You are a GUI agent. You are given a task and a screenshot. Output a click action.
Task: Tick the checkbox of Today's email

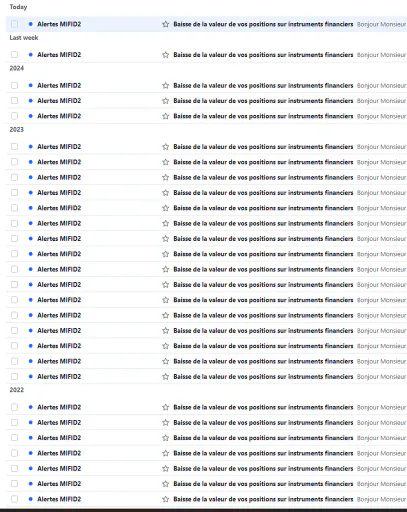(x=14, y=24)
